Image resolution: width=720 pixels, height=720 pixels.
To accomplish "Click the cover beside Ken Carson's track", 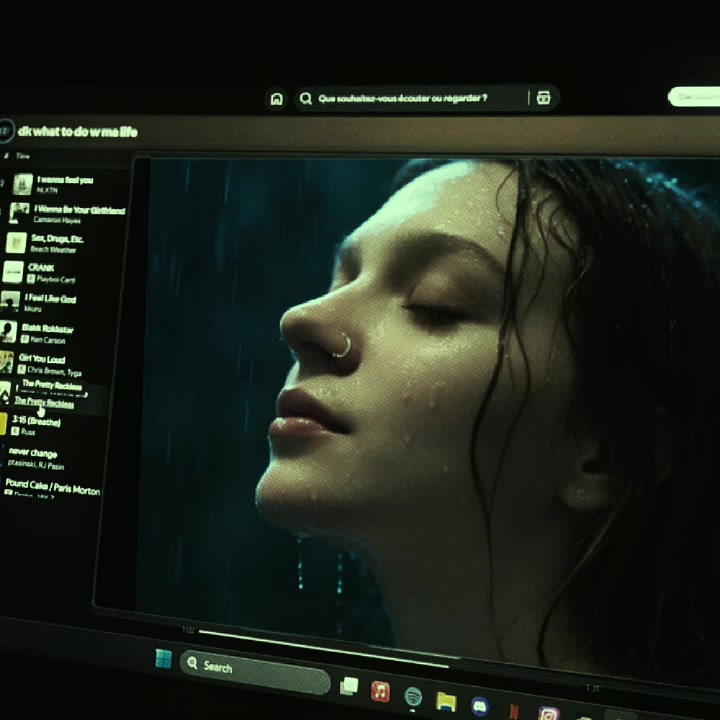I will click(x=8, y=332).
